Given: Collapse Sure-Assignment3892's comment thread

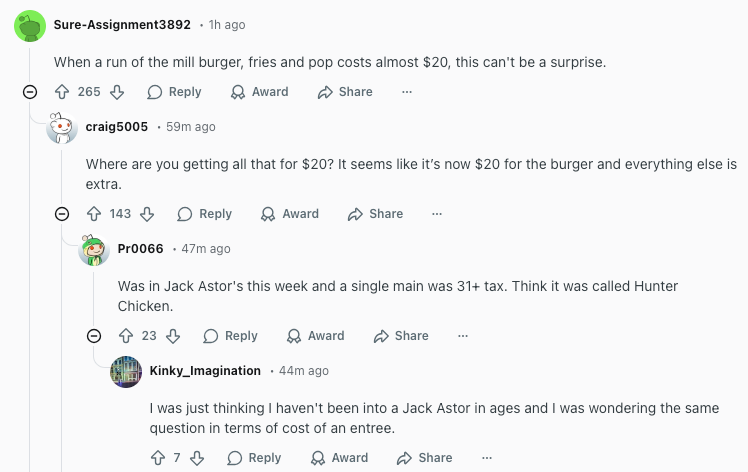Looking at the screenshot, I should (x=30, y=92).
